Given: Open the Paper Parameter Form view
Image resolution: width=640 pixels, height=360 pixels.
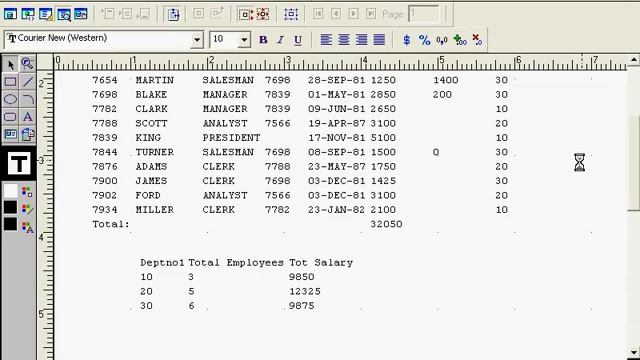Looking at the screenshot, I should [81, 14].
